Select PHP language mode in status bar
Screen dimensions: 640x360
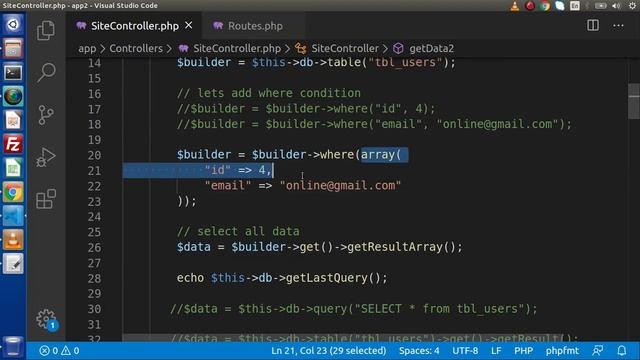pos(523,351)
